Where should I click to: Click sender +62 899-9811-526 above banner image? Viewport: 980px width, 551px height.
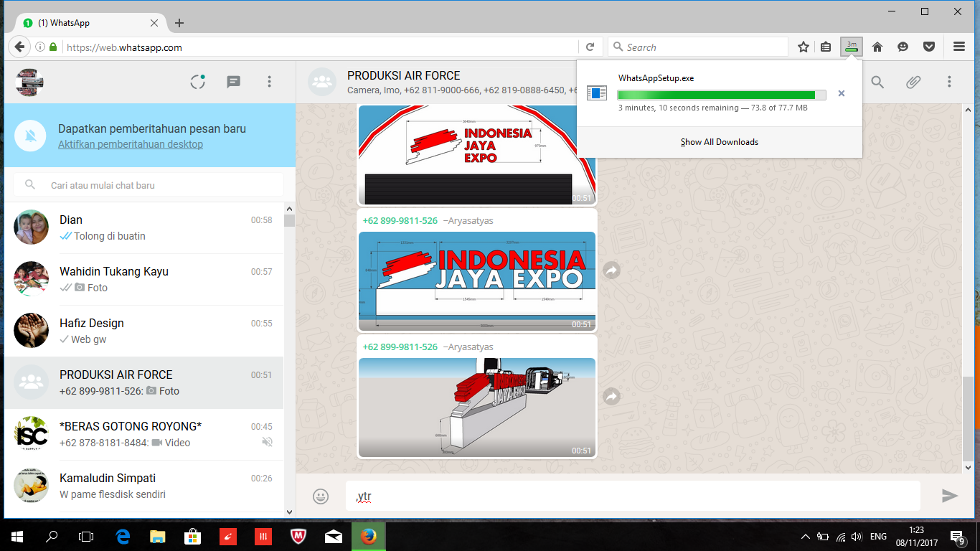(x=400, y=221)
